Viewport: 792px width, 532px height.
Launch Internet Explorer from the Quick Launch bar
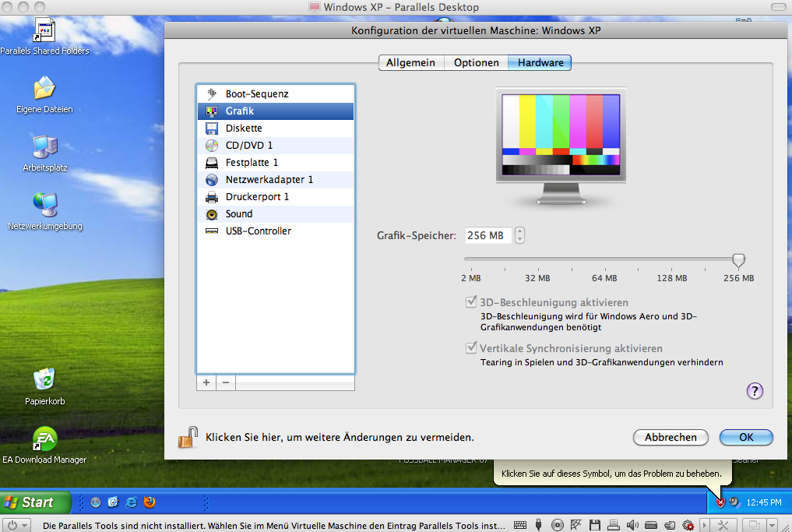(x=132, y=502)
